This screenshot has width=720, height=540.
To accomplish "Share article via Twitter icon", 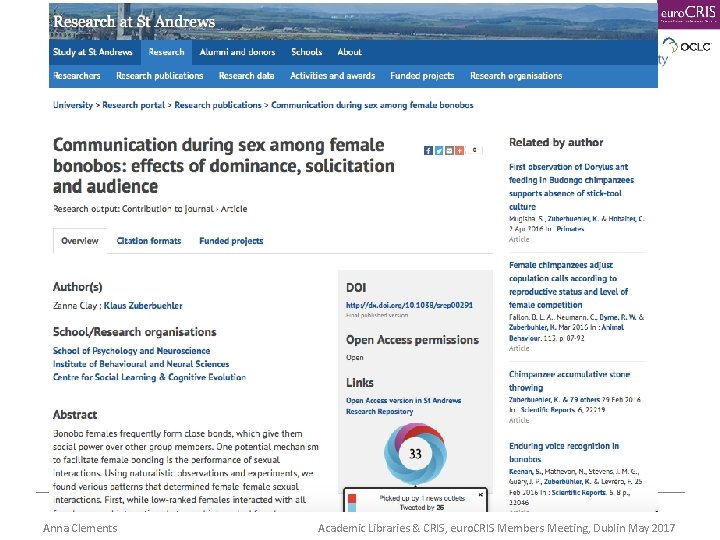I will point(439,151).
